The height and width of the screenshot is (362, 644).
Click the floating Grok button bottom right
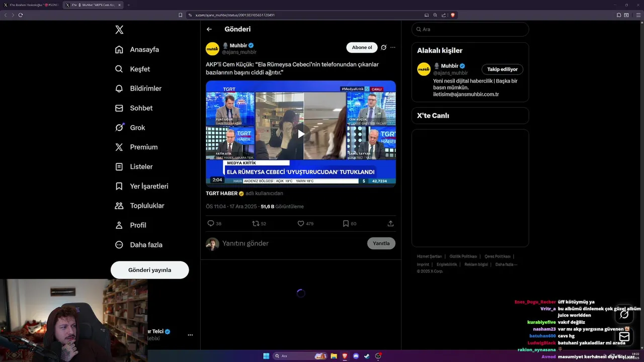coord(624,315)
